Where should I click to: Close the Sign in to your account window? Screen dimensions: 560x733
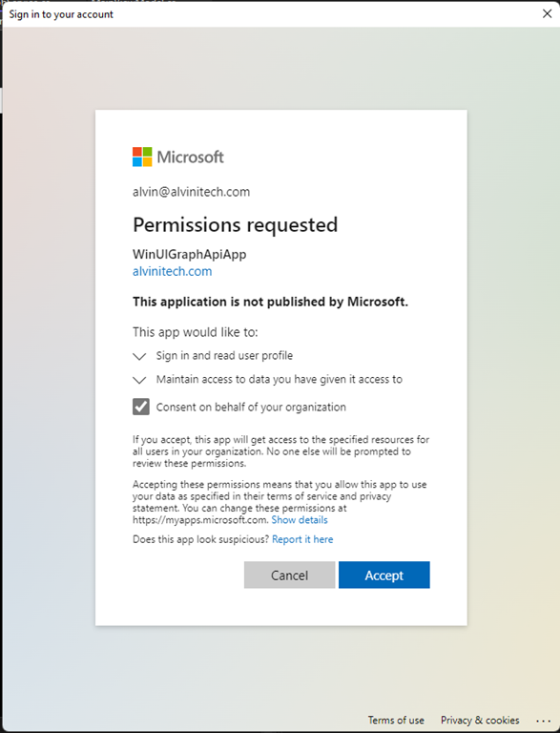tap(547, 13)
